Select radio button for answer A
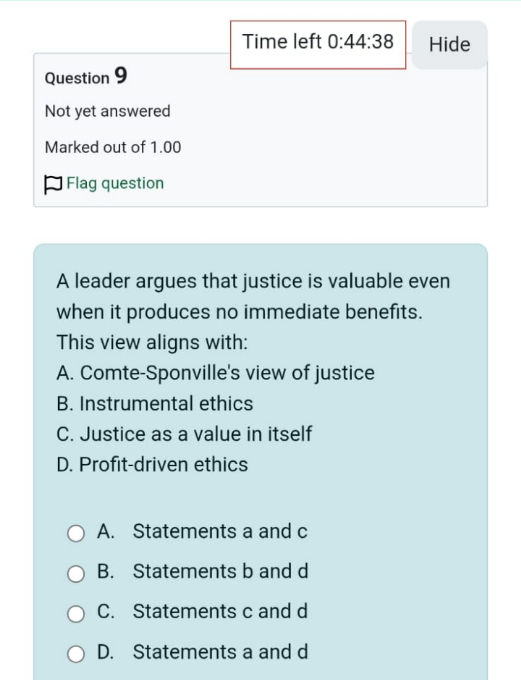521x680 pixels. point(76,533)
